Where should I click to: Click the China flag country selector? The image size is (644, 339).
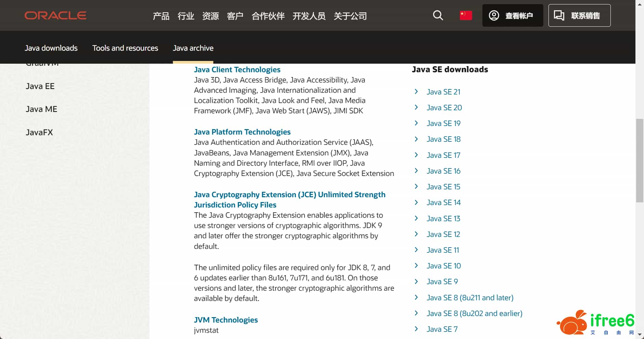coord(466,15)
